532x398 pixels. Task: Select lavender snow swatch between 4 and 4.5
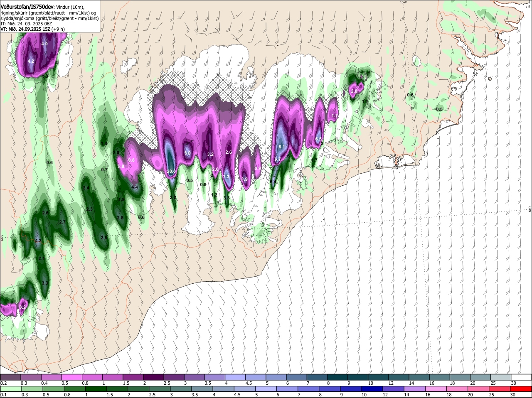234,377
